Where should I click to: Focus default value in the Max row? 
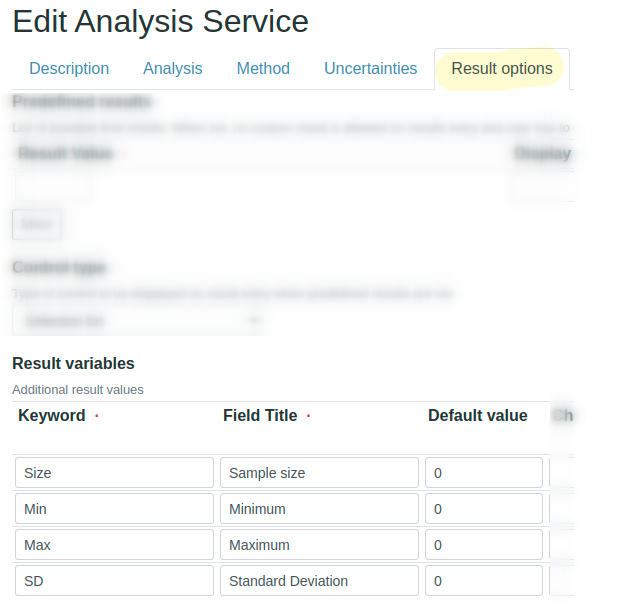pos(484,545)
